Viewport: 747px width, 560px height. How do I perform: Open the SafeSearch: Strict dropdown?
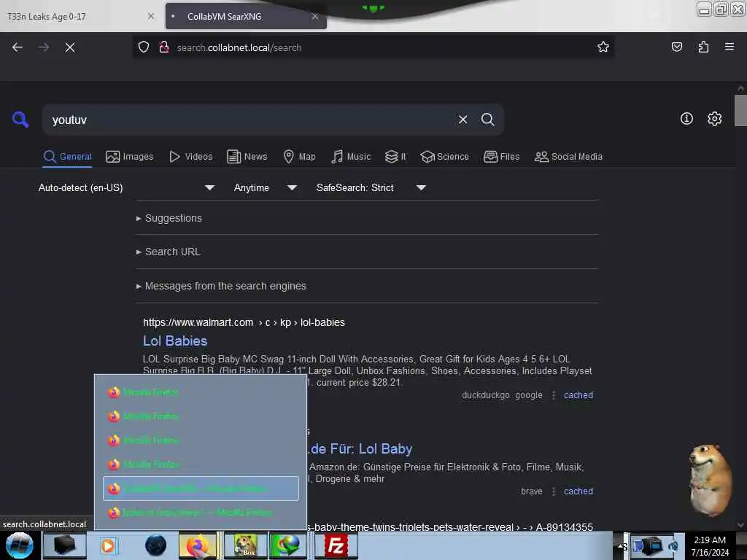tap(371, 187)
